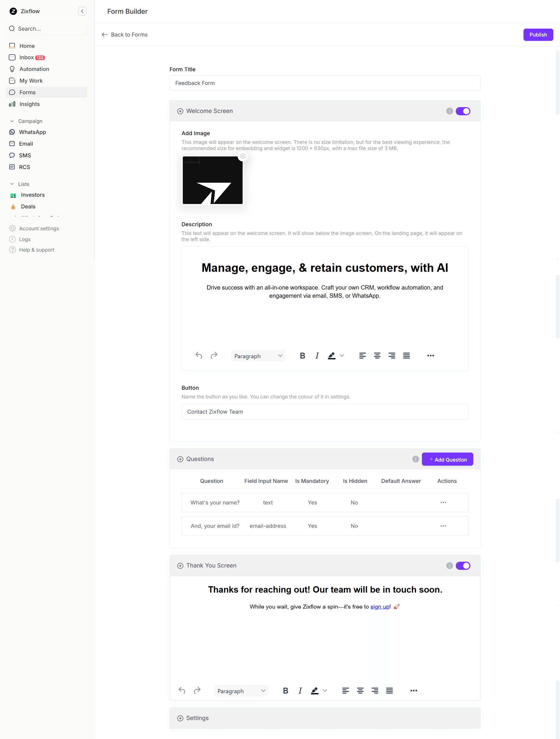Open Inbox from the sidebar

(26, 57)
